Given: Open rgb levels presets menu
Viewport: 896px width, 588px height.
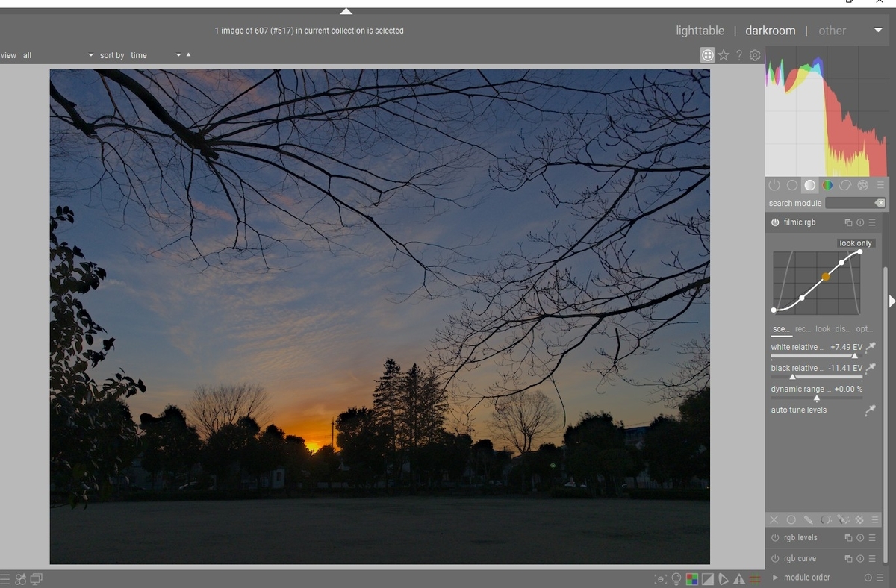Looking at the screenshot, I should pyautogui.click(x=871, y=538).
